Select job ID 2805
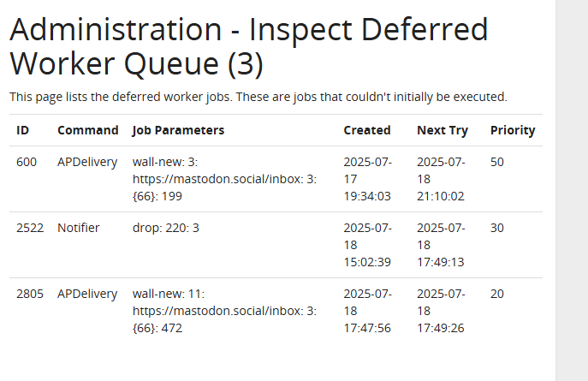588x381 pixels. [x=30, y=294]
